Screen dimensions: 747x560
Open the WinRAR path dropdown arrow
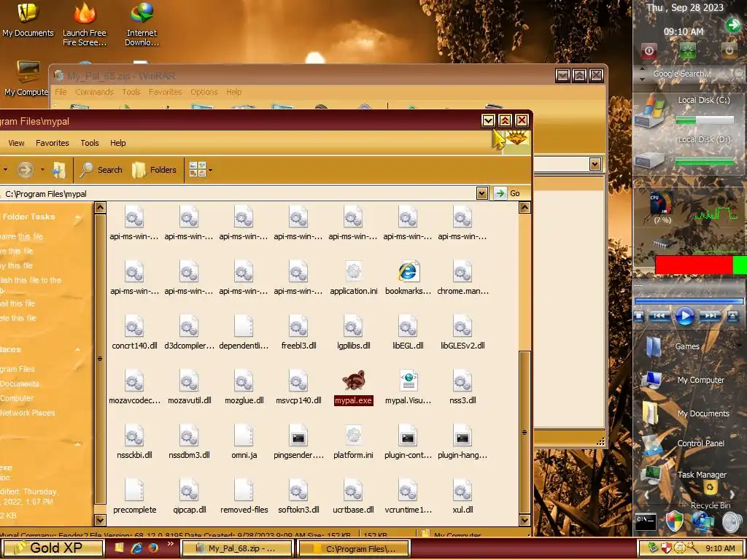click(x=595, y=164)
